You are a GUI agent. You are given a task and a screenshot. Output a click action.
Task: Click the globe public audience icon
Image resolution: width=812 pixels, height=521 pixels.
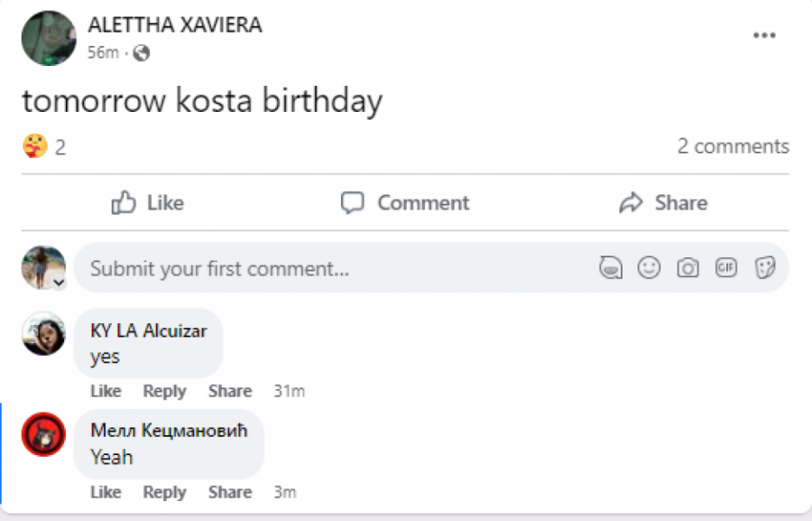(x=141, y=53)
